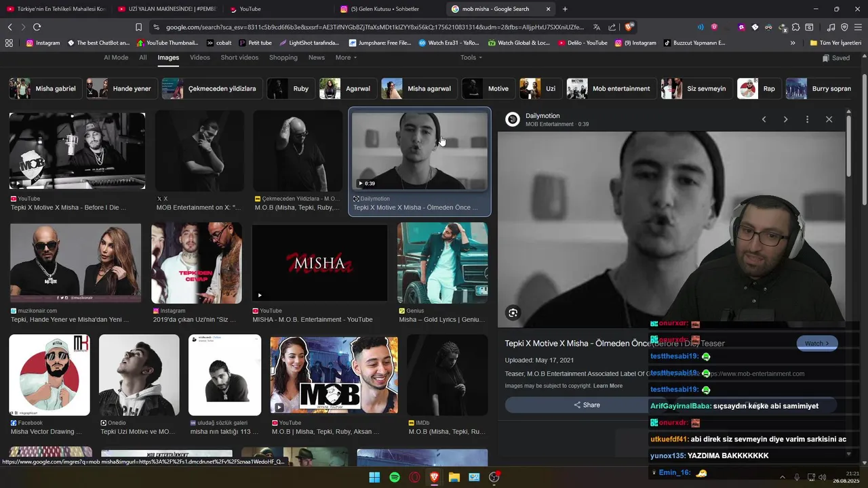Viewport: 868px width, 488px height.
Task: Select the Misha gabriel suggestion chip
Action: pos(45,89)
